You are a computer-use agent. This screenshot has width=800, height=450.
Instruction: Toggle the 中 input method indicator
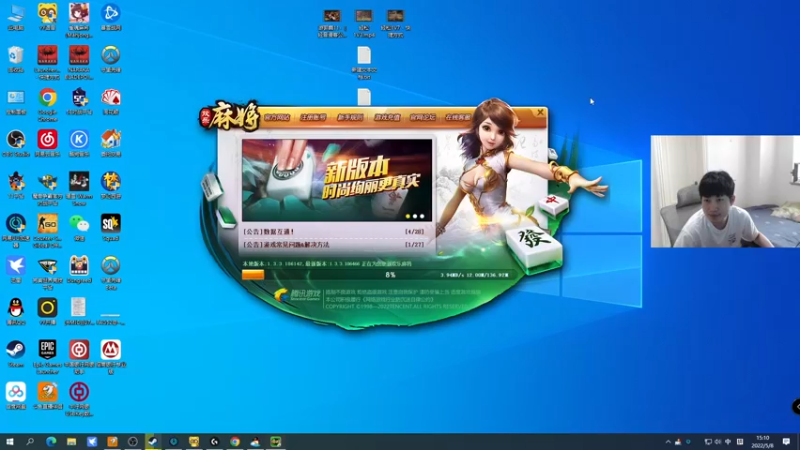click(728, 442)
